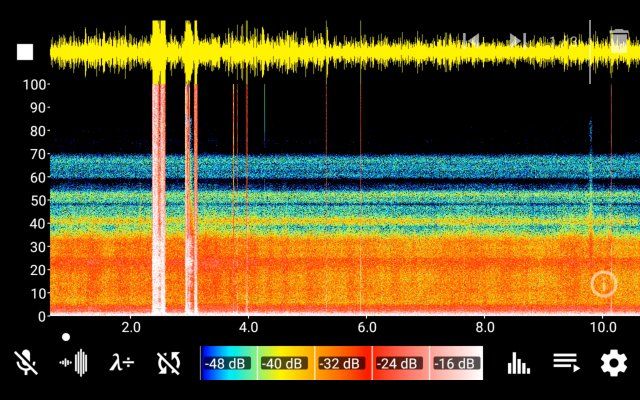Image resolution: width=640 pixels, height=400 pixels.
Task: Select the -40 dB color range
Action: pos(286,363)
